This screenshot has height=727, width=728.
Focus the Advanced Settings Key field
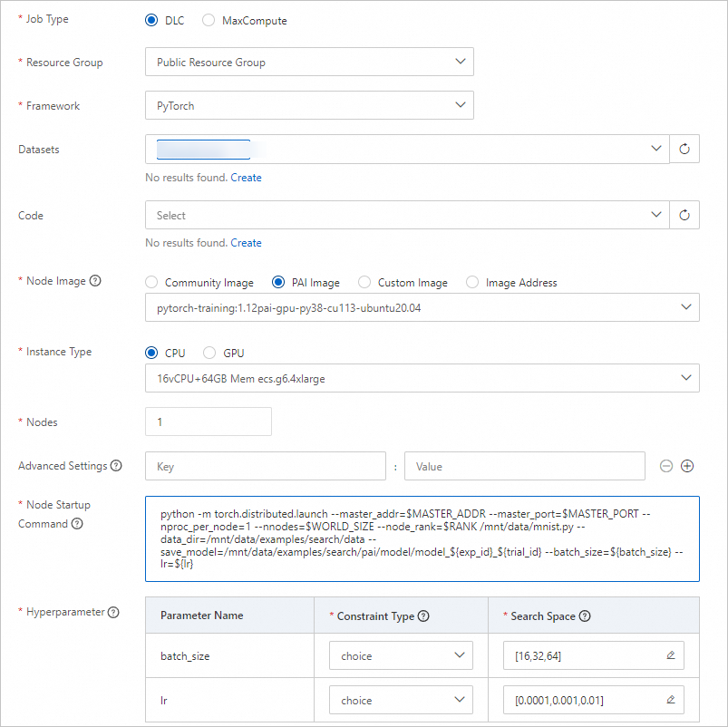pyautogui.click(x=265, y=466)
